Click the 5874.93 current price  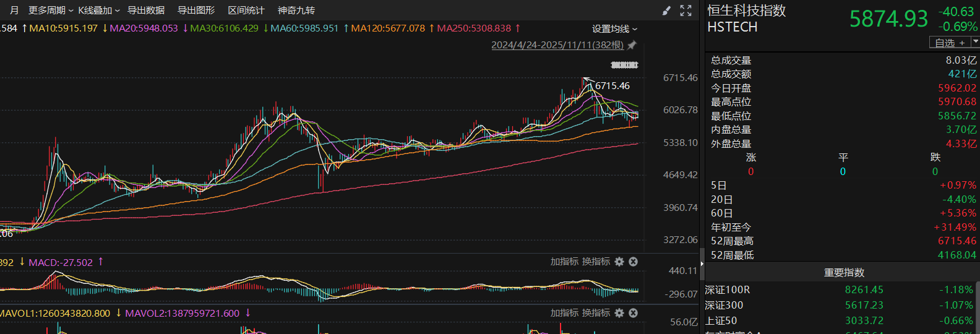point(888,19)
